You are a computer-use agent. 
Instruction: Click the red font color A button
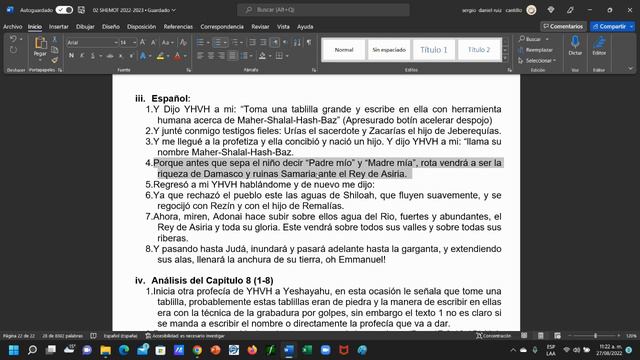pyautogui.click(x=177, y=56)
